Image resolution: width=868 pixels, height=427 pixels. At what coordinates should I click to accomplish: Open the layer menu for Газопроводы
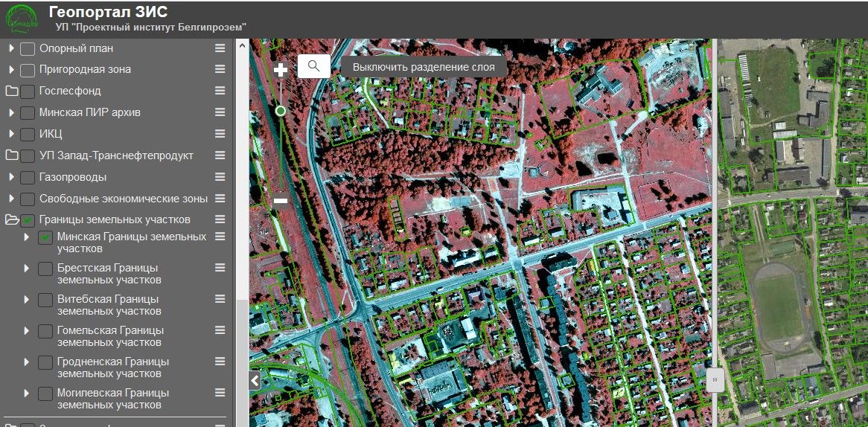[220, 177]
